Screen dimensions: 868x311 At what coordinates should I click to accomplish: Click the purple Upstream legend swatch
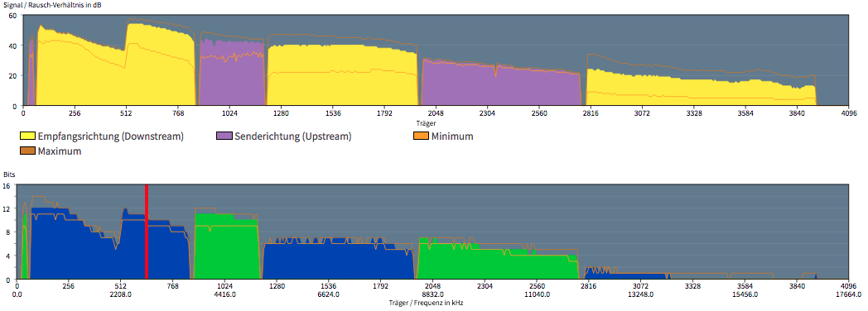coord(224,136)
